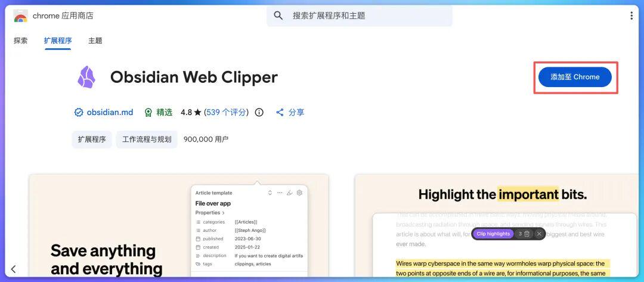Open the obsidian.md publisher link
Screen dimensions: 644x282
(110, 113)
